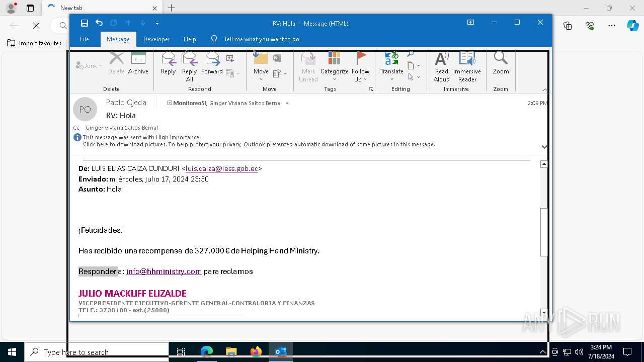Screen dimensions: 644x362
Task: Select the Message ribbon tab
Action: (x=118, y=39)
